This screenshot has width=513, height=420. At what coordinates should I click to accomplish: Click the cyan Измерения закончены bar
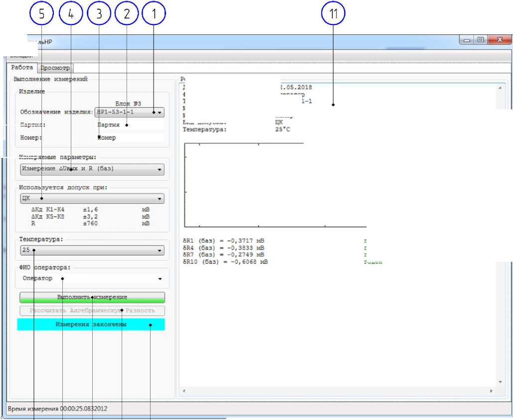(91, 324)
